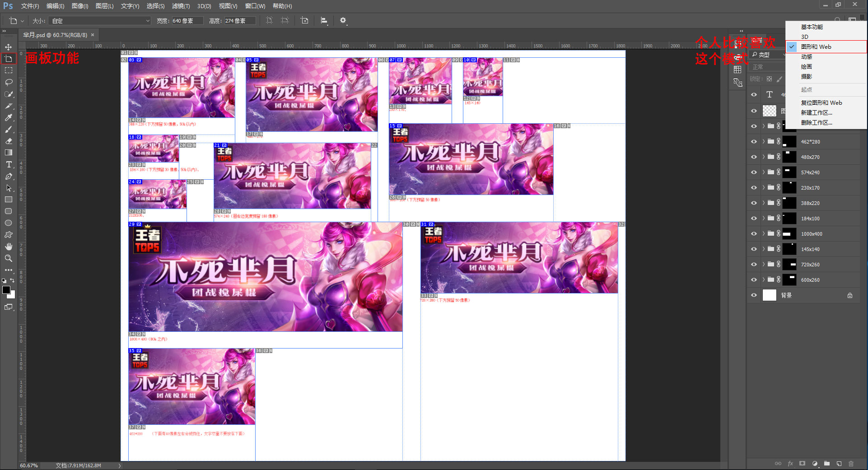The height and width of the screenshot is (470, 868).
Task: Hide the 背景 background layer
Action: point(754,295)
